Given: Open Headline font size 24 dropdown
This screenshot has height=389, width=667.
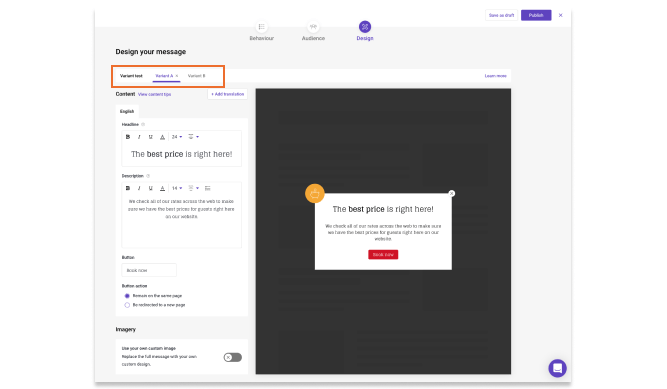Looking at the screenshot, I should tap(177, 137).
